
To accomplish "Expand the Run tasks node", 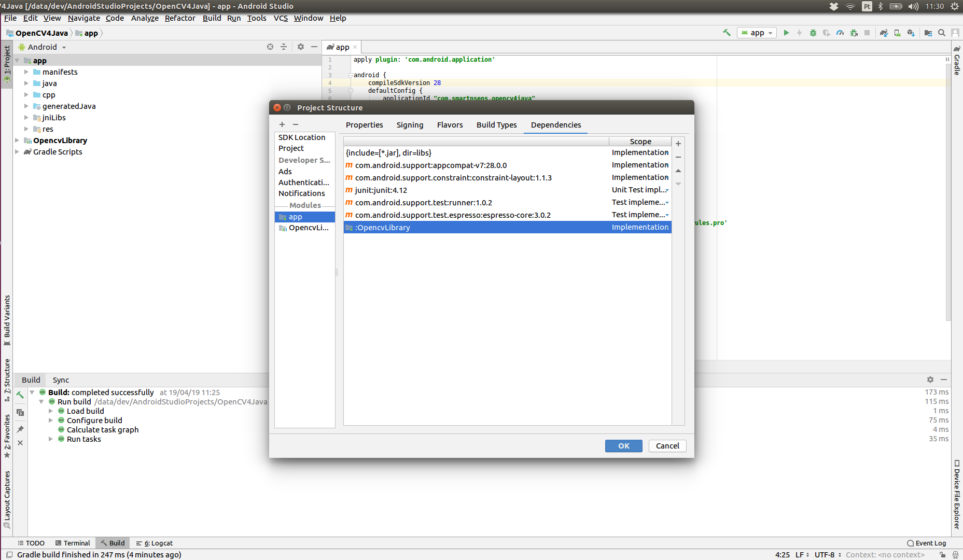I will pos(51,439).
